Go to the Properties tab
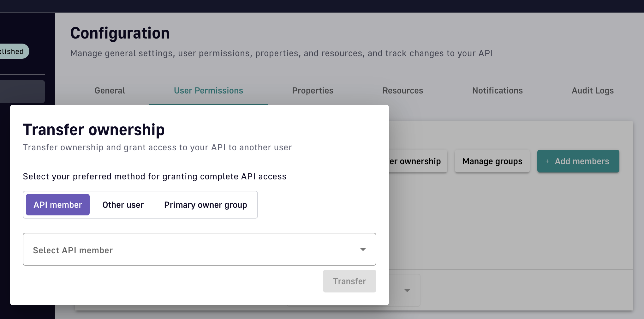Image resolution: width=644 pixels, height=319 pixels. tap(313, 91)
